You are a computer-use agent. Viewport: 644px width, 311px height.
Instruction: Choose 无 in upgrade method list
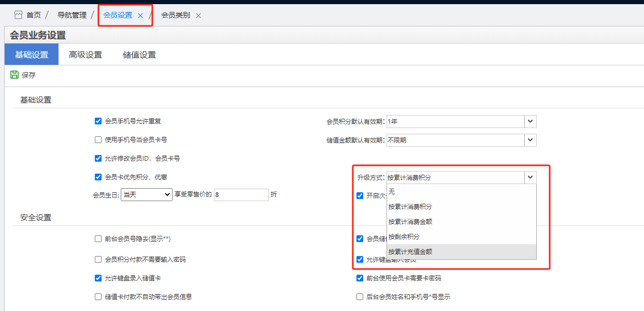[462, 192]
